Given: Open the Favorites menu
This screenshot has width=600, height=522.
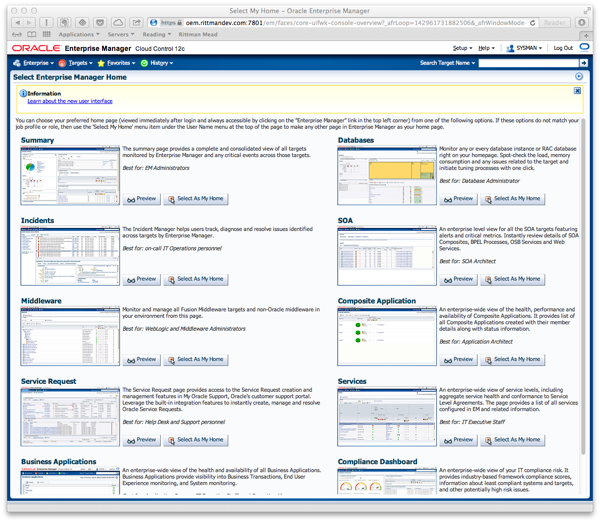Looking at the screenshot, I should [116, 63].
